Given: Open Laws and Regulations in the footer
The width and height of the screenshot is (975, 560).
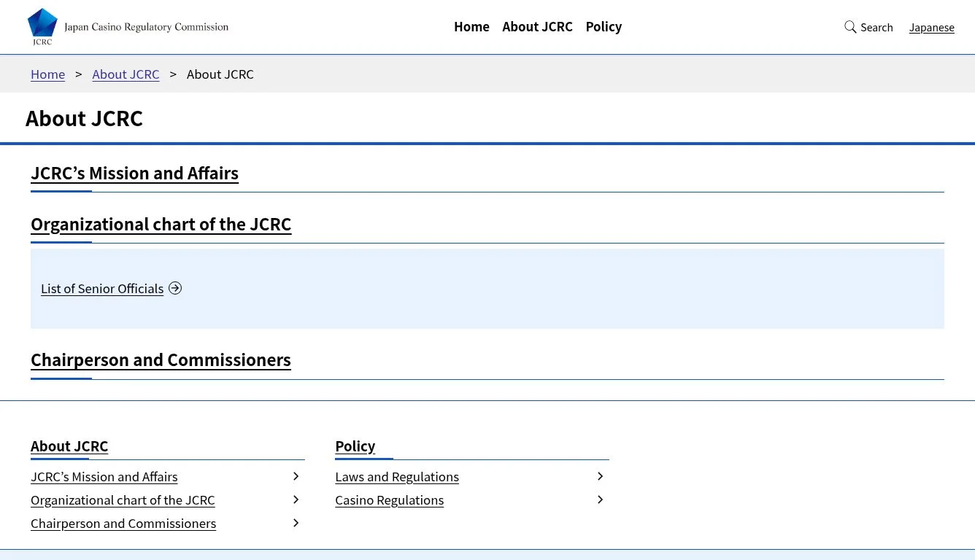Looking at the screenshot, I should click(397, 476).
